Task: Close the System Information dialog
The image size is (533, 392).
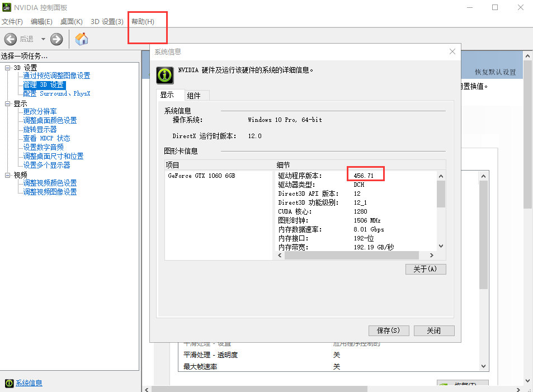Action: 452,51
